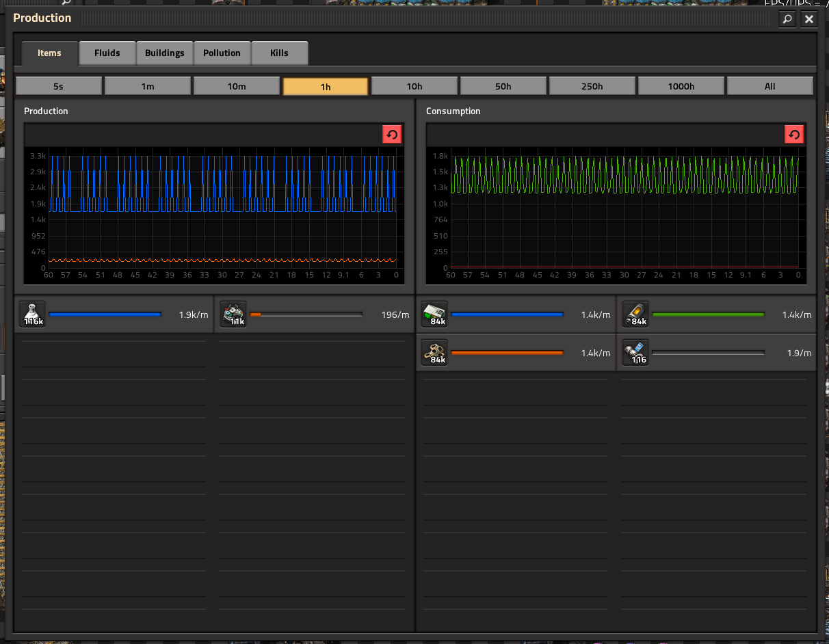The height and width of the screenshot is (644, 829).
Task: Open search in Production window title bar
Action: pyautogui.click(x=788, y=19)
